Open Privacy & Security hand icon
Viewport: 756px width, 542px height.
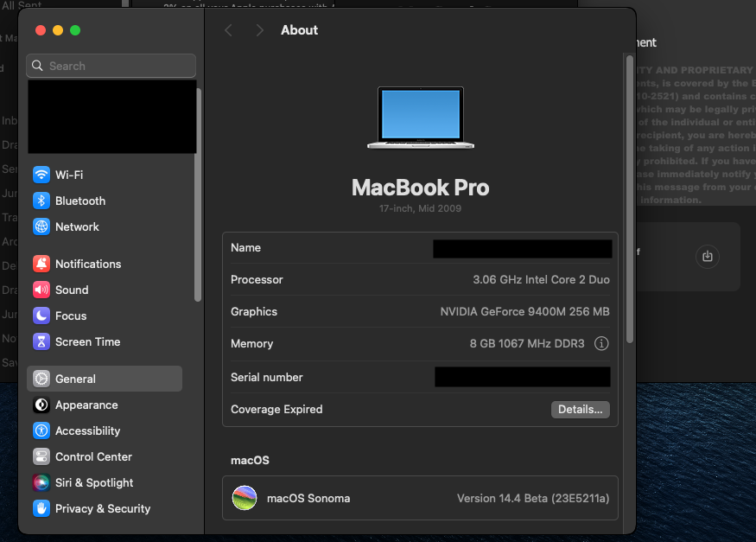tap(41, 509)
